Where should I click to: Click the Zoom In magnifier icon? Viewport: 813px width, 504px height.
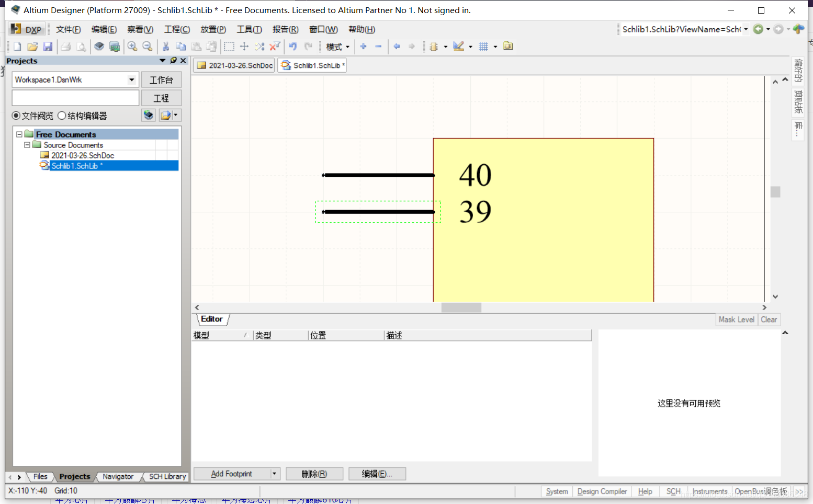click(132, 47)
